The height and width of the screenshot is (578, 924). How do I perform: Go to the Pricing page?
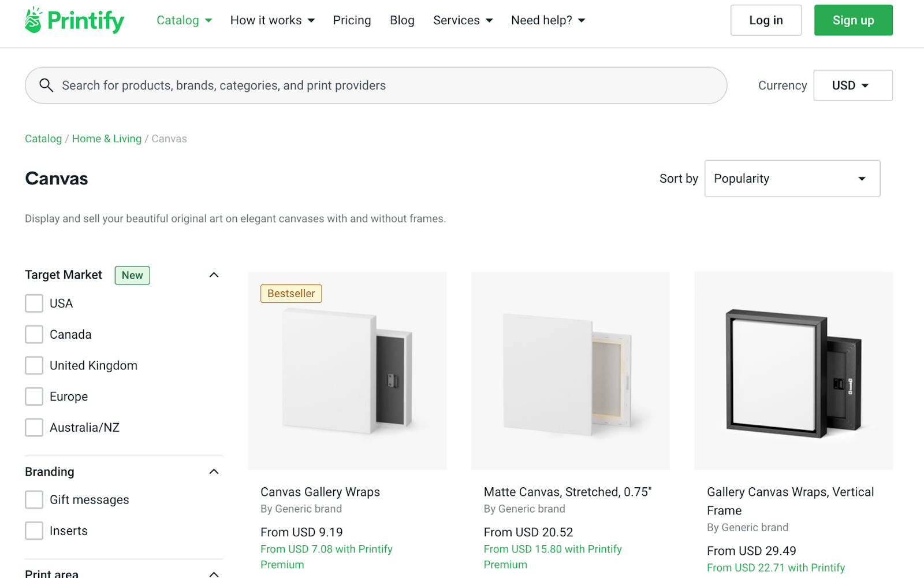point(352,20)
